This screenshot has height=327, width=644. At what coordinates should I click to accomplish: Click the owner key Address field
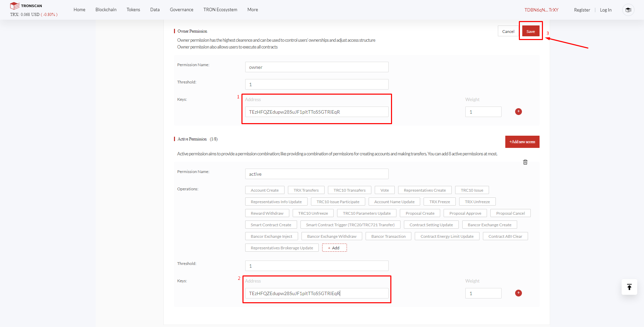[x=317, y=112]
